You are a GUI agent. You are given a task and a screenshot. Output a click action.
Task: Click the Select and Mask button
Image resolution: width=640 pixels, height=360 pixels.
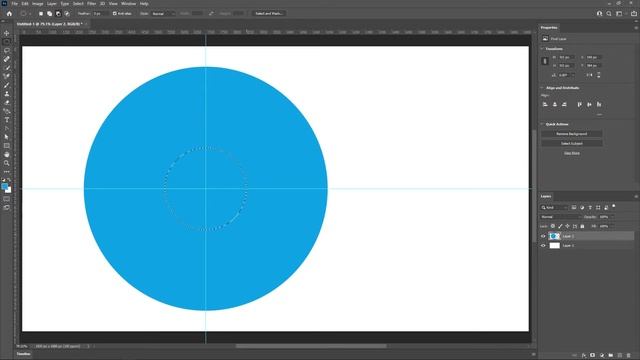269,13
